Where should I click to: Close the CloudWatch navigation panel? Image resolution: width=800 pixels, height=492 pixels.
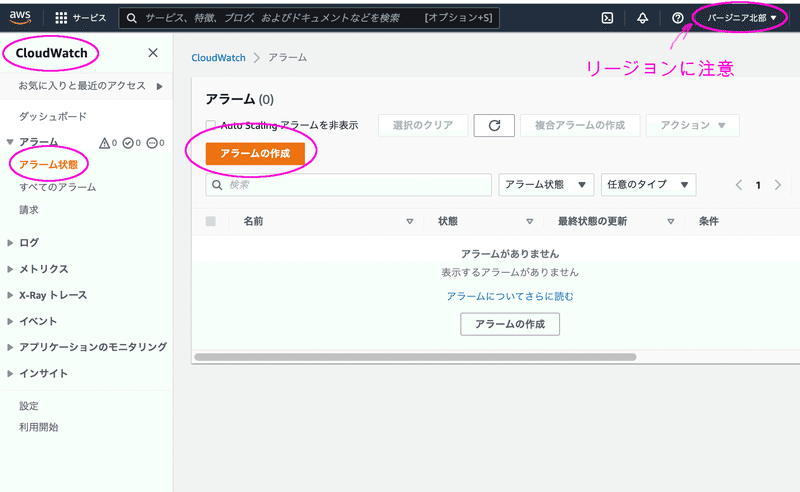point(153,53)
